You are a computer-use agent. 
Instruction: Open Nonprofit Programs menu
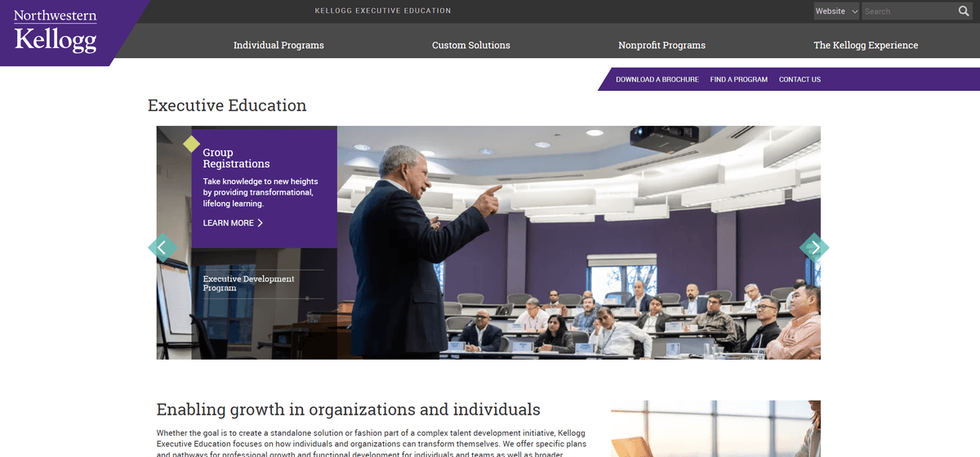(661, 45)
